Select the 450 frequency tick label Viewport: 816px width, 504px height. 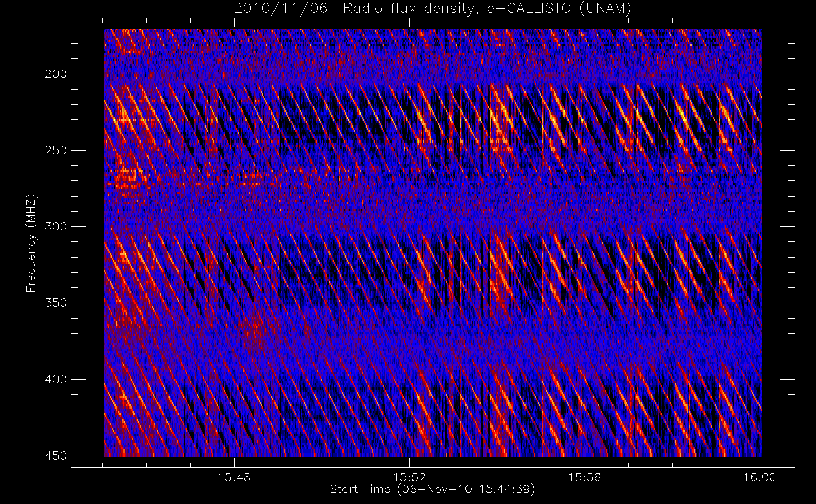click(55, 456)
